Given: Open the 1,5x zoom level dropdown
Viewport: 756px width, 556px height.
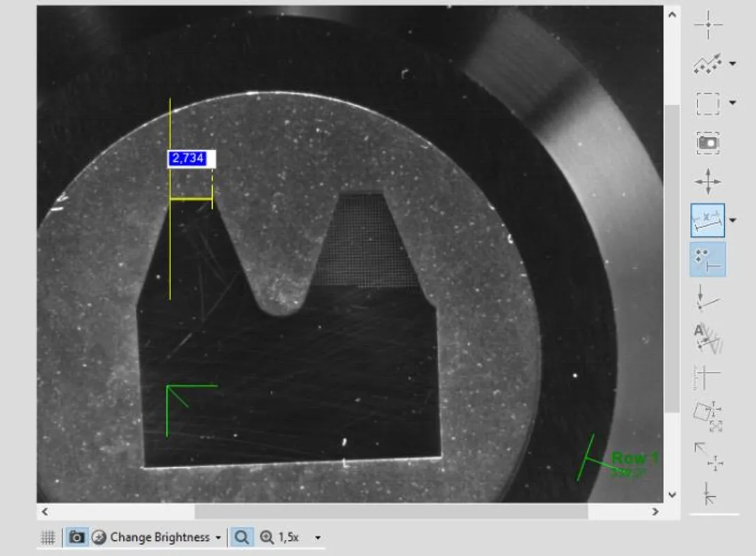Looking at the screenshot, I should point(317,538).
